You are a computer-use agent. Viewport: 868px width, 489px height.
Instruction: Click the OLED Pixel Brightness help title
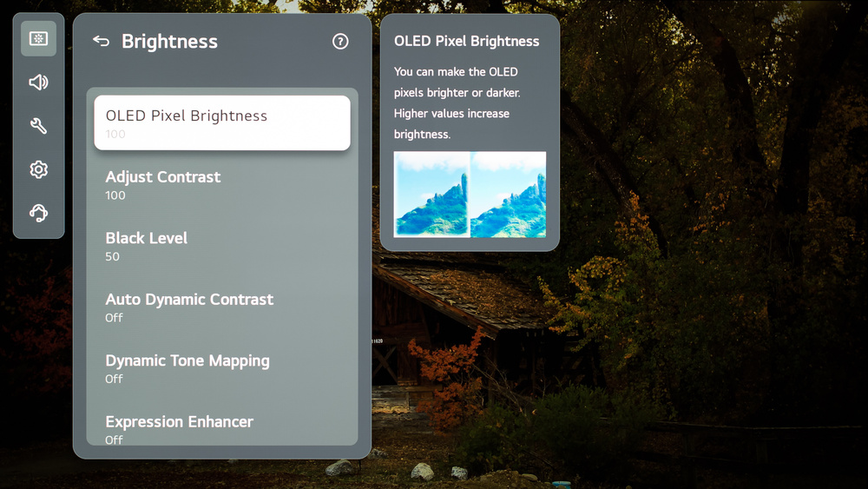[467, 41]
